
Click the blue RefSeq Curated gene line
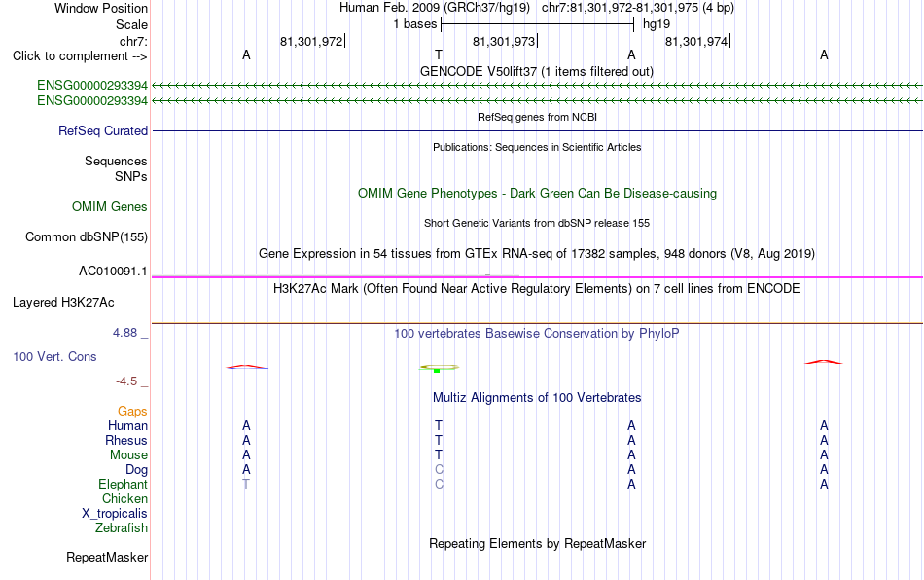tap(537, 130)
